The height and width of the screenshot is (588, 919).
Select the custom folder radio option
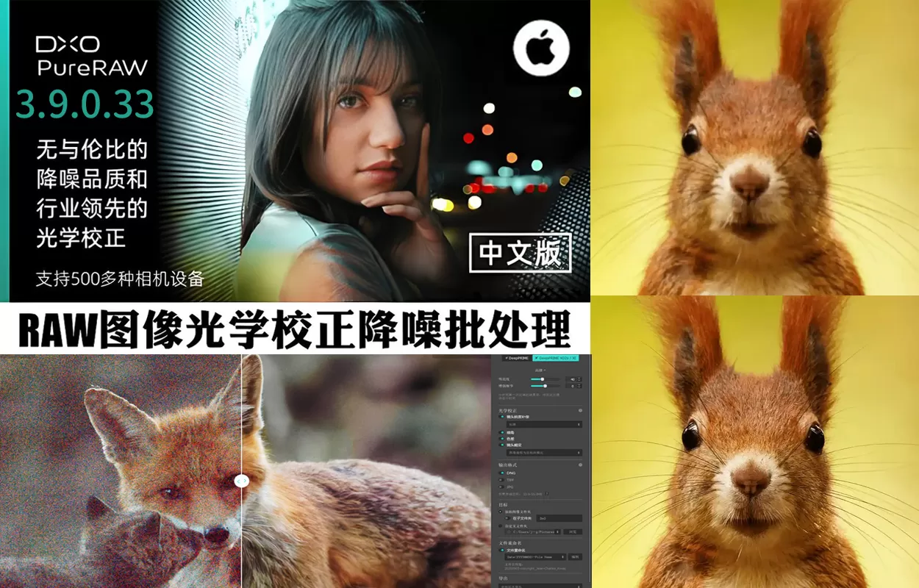500,526
